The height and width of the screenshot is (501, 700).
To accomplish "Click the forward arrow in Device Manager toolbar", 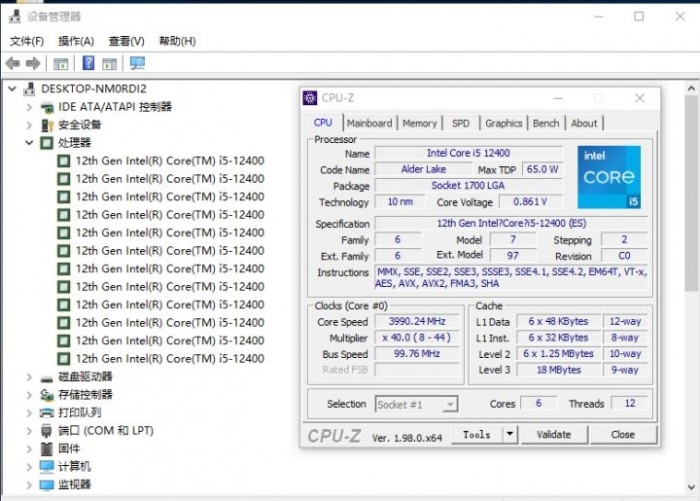I will (x=32, y=63).
